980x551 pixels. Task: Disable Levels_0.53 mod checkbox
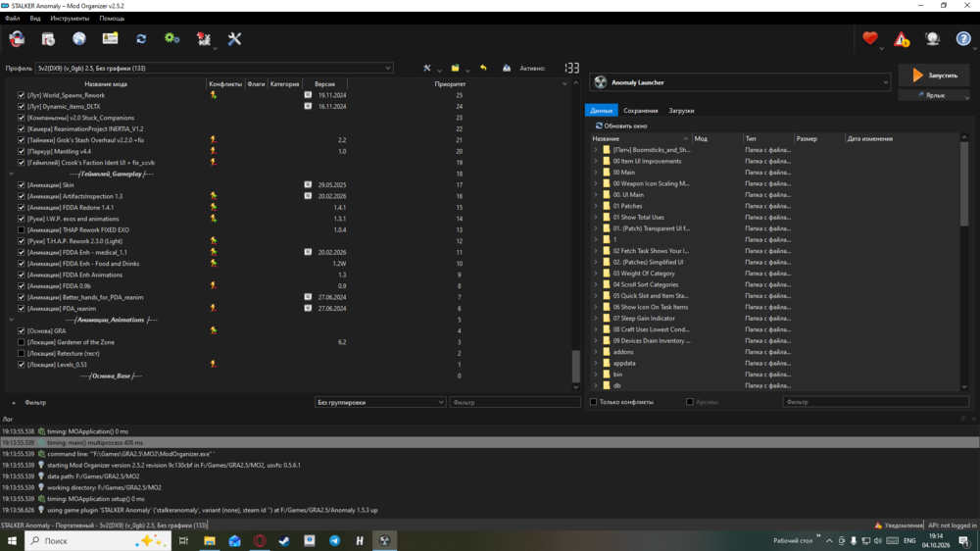22,365
